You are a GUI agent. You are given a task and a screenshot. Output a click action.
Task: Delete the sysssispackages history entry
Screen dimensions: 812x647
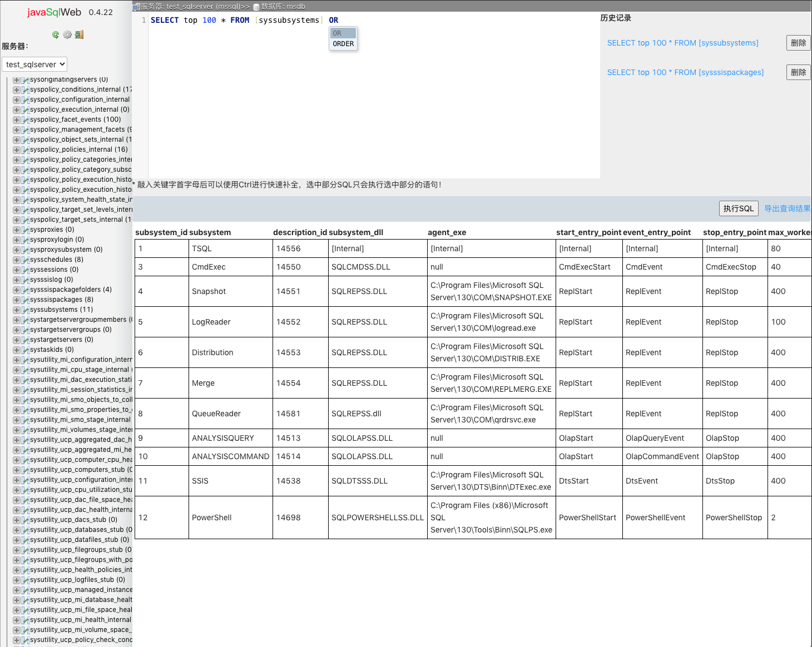point(799,72)
